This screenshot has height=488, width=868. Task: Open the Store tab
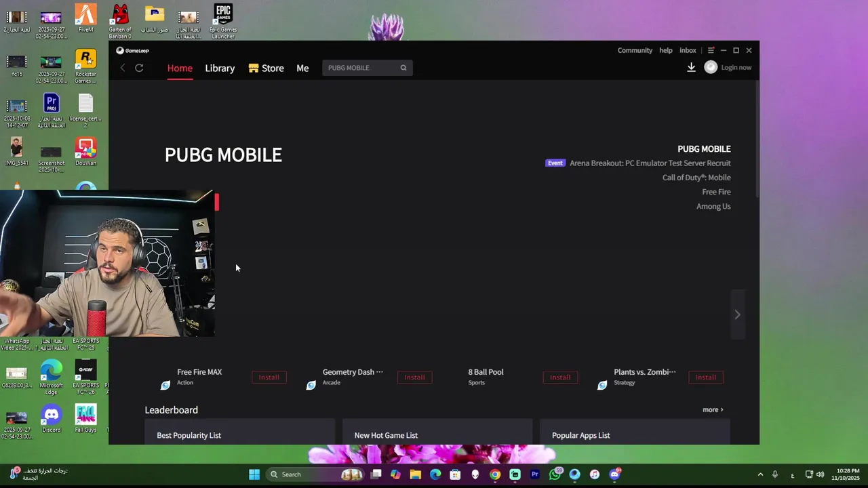coord(266,68)
